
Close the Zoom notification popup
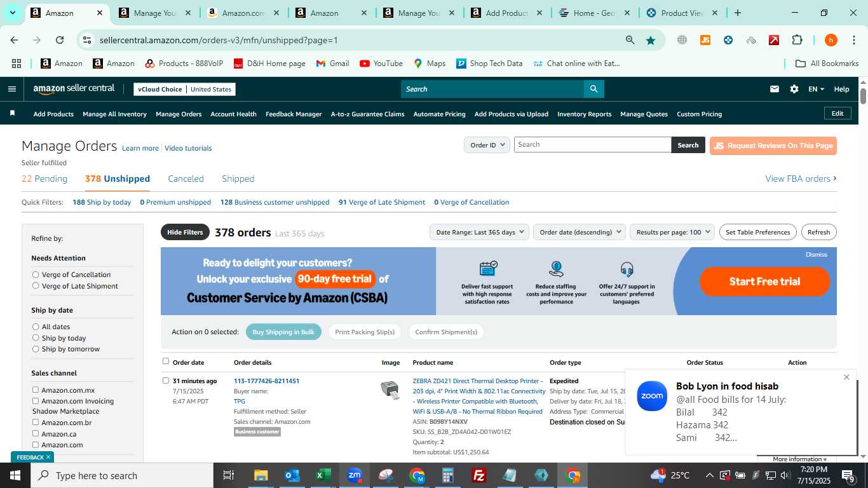point(846,377)
